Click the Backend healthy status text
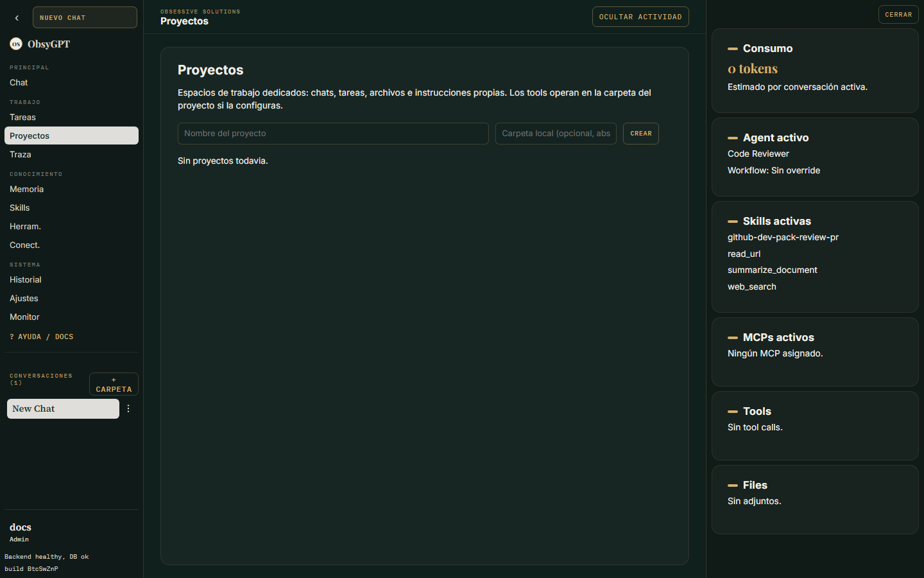924x578 pixels. pos(47,557)
